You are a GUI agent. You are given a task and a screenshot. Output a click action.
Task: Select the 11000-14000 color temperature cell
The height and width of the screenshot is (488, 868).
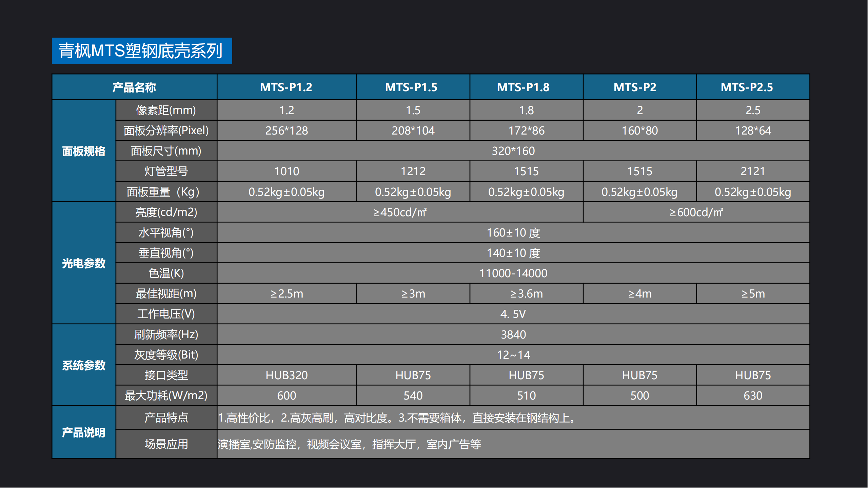click(513, 273)
